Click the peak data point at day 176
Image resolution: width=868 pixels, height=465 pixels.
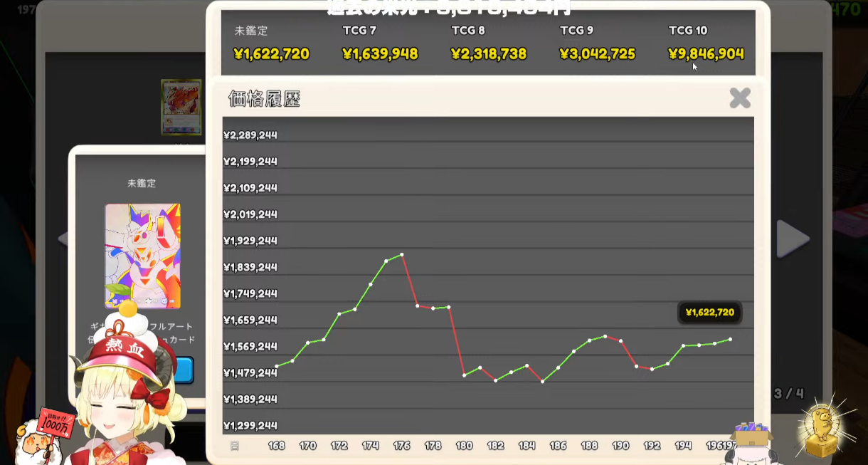[x=402, y=254]
